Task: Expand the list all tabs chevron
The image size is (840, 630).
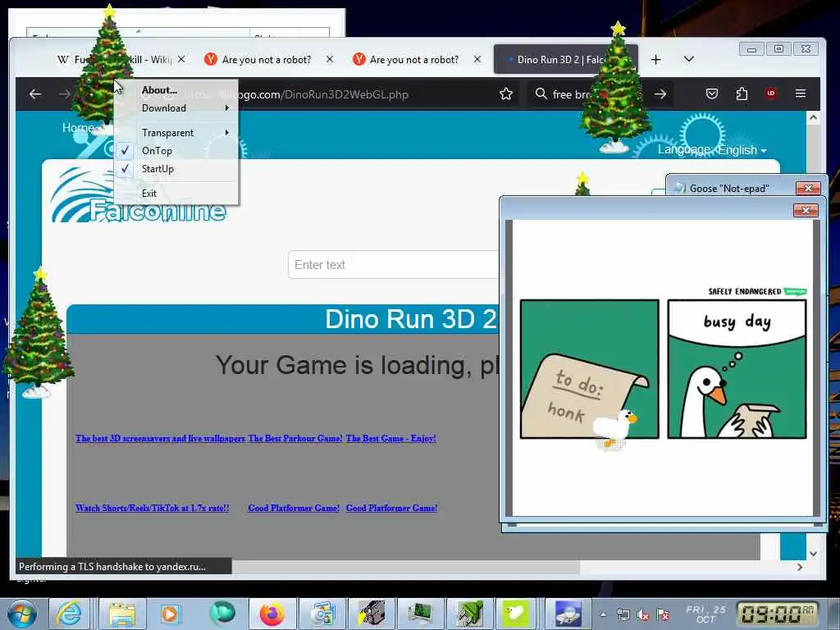Action: 689,59
